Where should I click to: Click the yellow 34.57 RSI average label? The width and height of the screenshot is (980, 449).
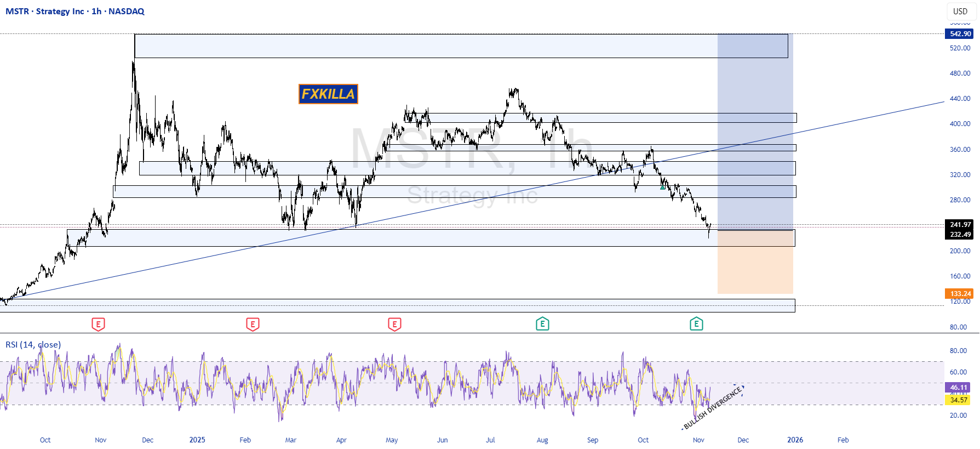(958, 400)
